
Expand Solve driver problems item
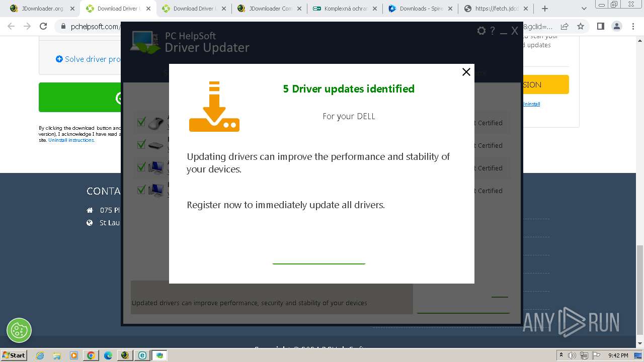(88, 59)
